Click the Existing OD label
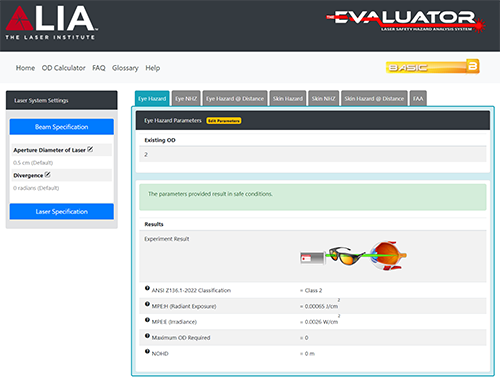 (160, 140)
